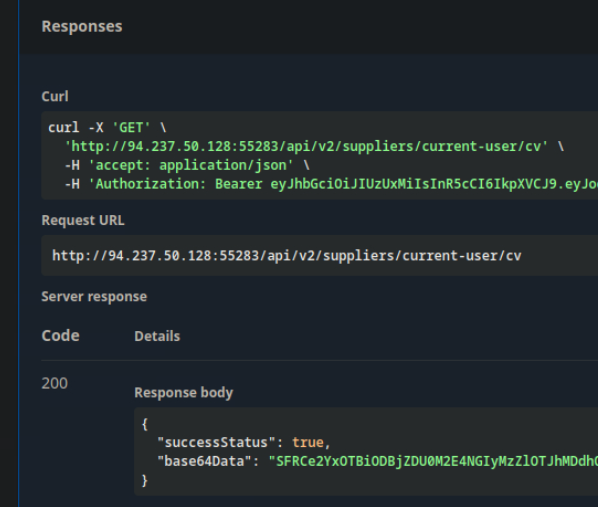Click the true value in response body
This screenshot has width=598, height=507.
tap(308, 443)
